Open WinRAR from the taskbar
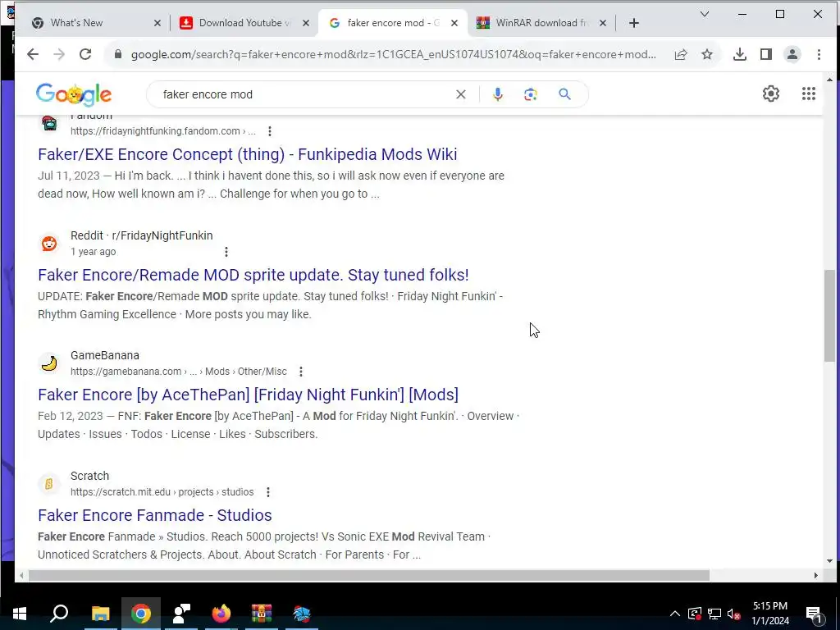The height and width of the screenshot is (630, 840). coord(262,614)
